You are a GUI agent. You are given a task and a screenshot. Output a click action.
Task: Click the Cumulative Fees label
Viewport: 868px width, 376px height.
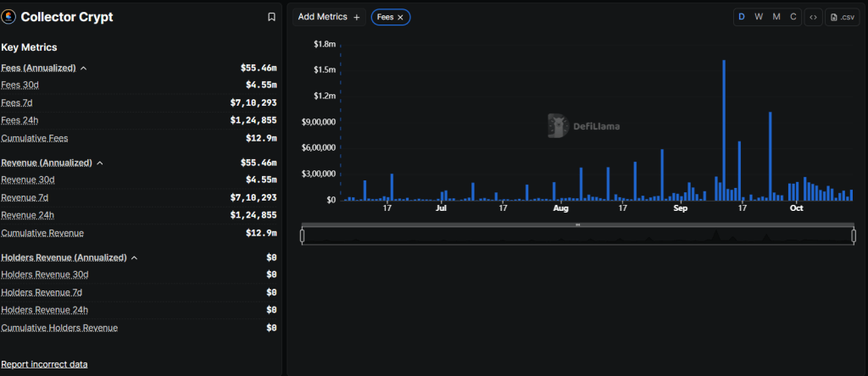[x=35, y=138]
